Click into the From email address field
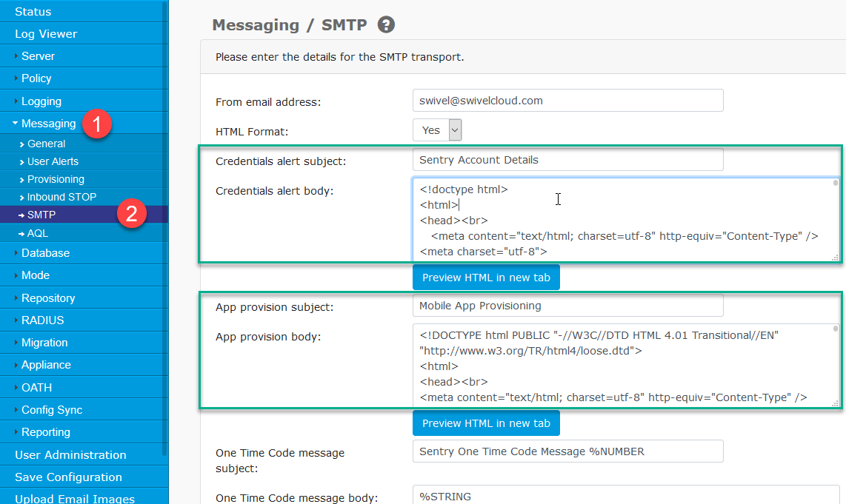Image resolution: width=846 pixels, height=504 pixels. 567,101
